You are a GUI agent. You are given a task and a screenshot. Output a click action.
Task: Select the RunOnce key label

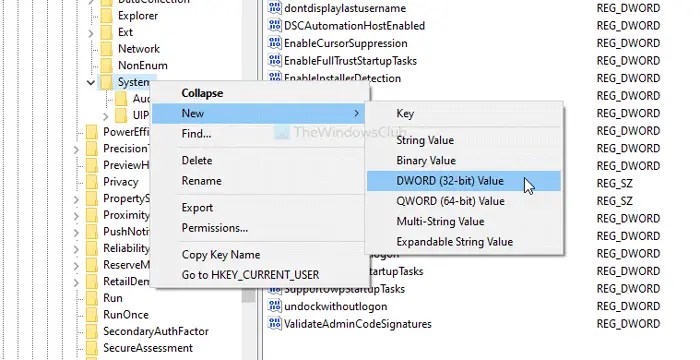126,315
